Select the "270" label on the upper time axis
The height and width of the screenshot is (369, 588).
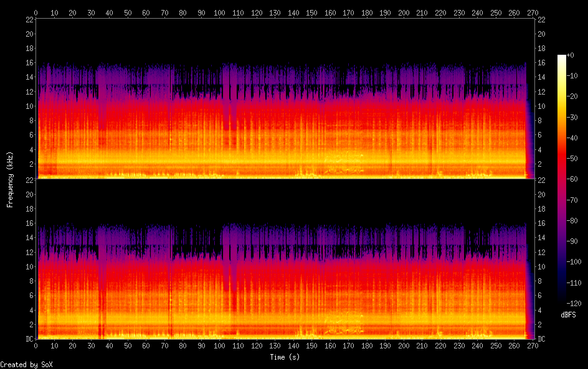[x=533, y=12]
